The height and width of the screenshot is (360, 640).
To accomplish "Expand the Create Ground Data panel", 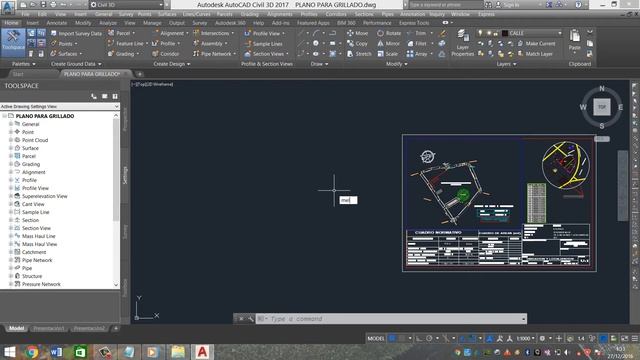I will point(76,64).
